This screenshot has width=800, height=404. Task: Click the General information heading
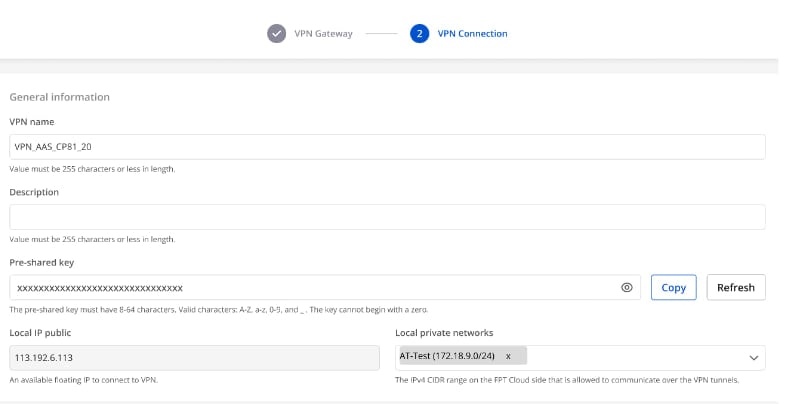pyautogui.click(x=59, y=97)
